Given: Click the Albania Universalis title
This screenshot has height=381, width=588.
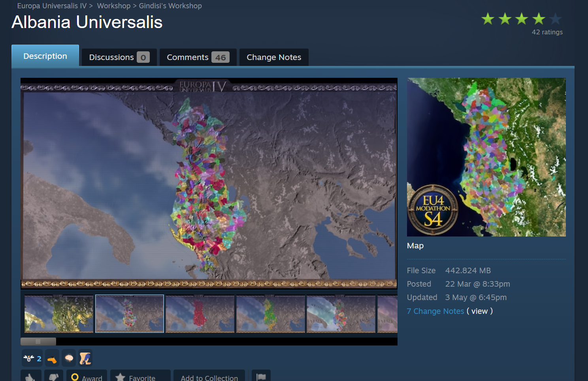Looking at the screenshot, I should [x=87, y=22].
